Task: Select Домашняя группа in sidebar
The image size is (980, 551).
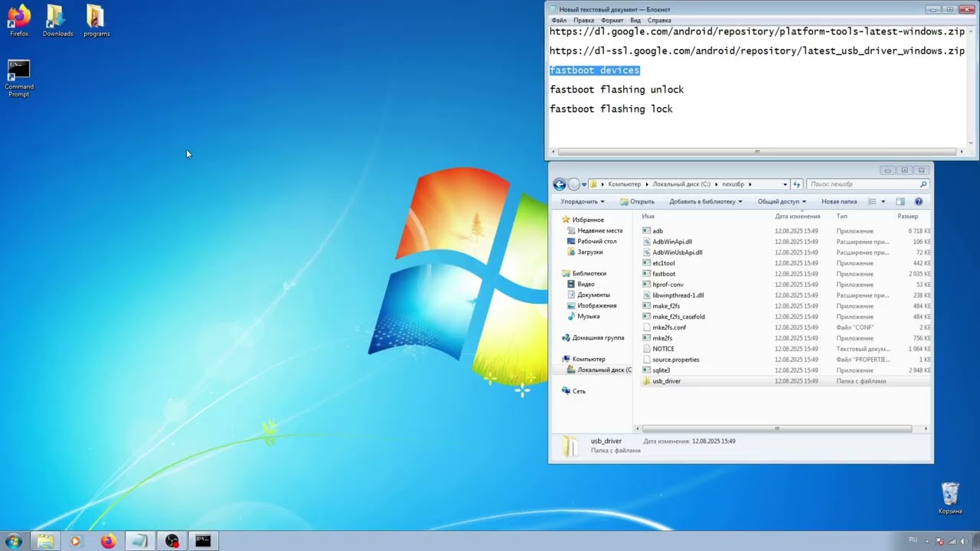Action: pos(598,337)
